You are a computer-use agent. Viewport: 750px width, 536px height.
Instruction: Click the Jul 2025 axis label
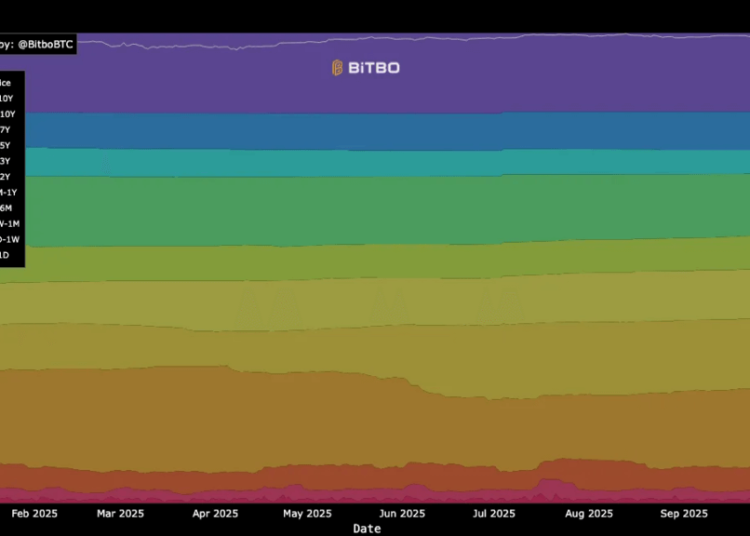click(x=494, y=514)
